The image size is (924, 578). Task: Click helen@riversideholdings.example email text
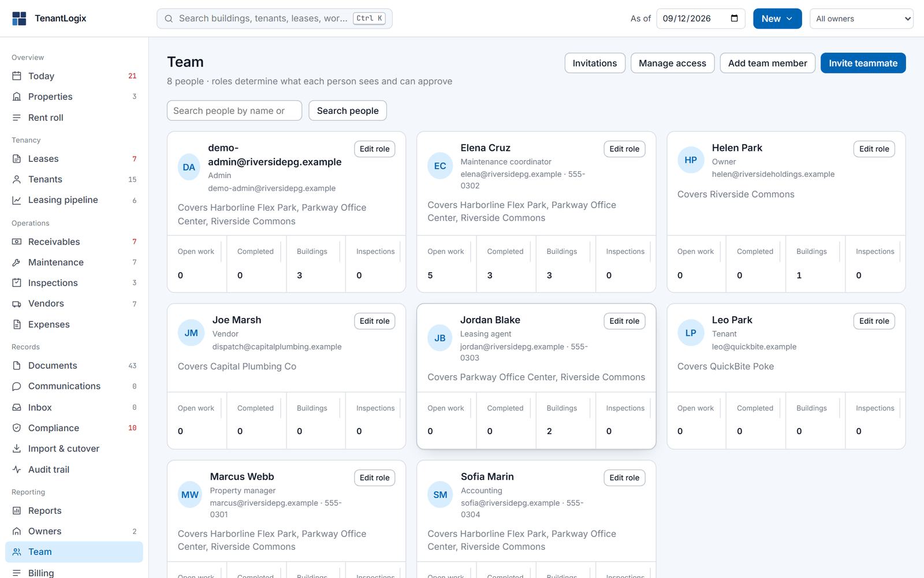[x=773, y=174]
